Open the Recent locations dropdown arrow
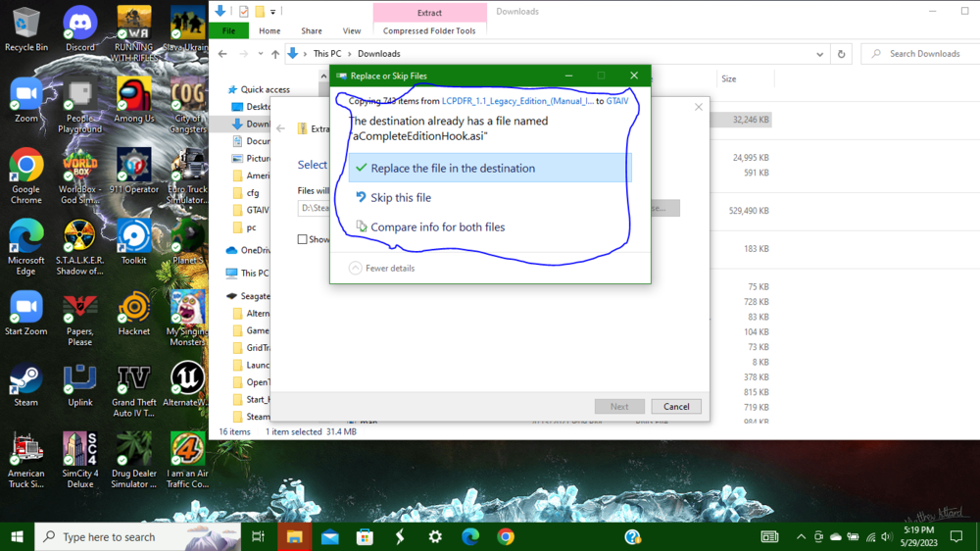 pos(260,54)
